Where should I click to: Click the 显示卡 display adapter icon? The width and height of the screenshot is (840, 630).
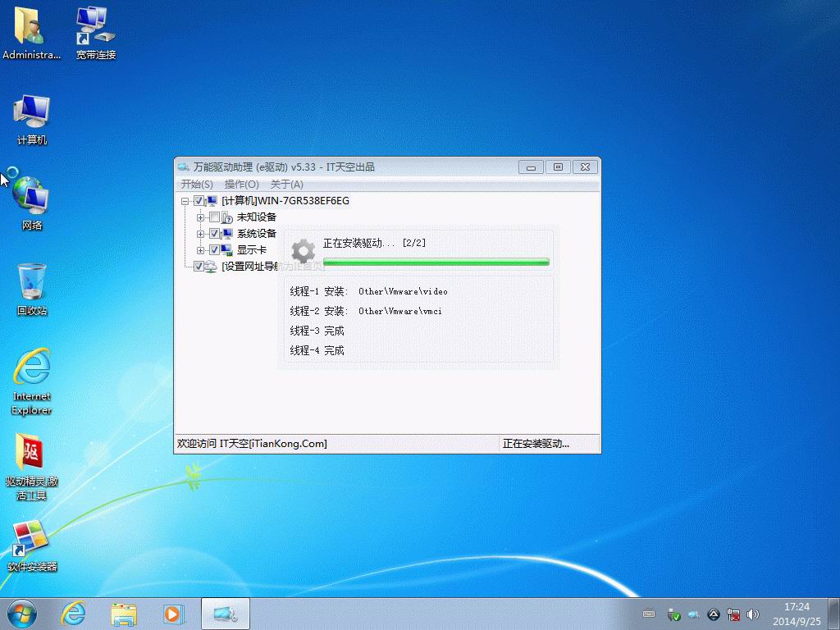pos(227,250)
